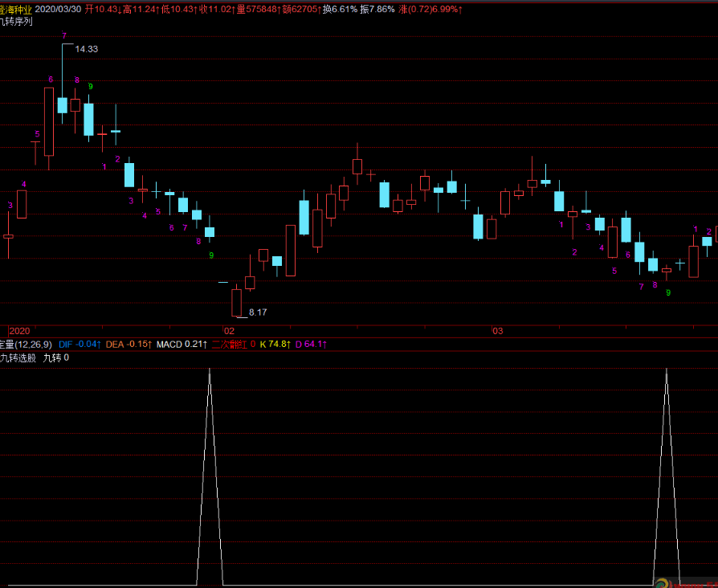This screenshot has width=718, height=588.
Task: Click the DIF -0.04 value
Action: (80, 344)
